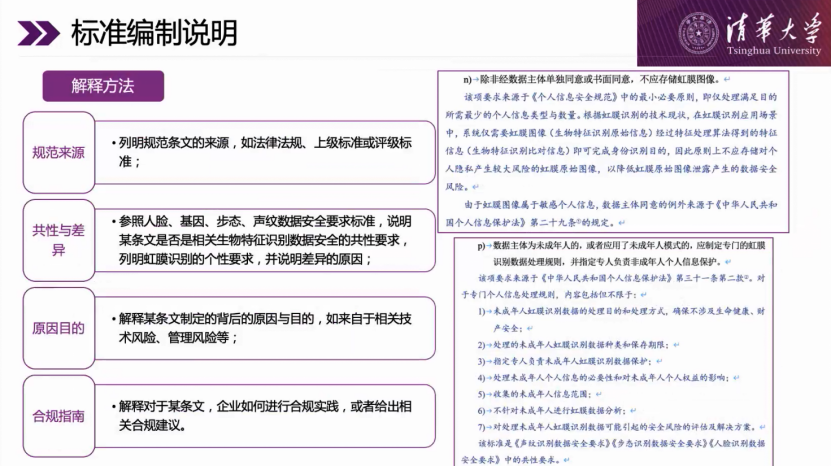Click clause n) about storing iris images

tap(597, 80)
